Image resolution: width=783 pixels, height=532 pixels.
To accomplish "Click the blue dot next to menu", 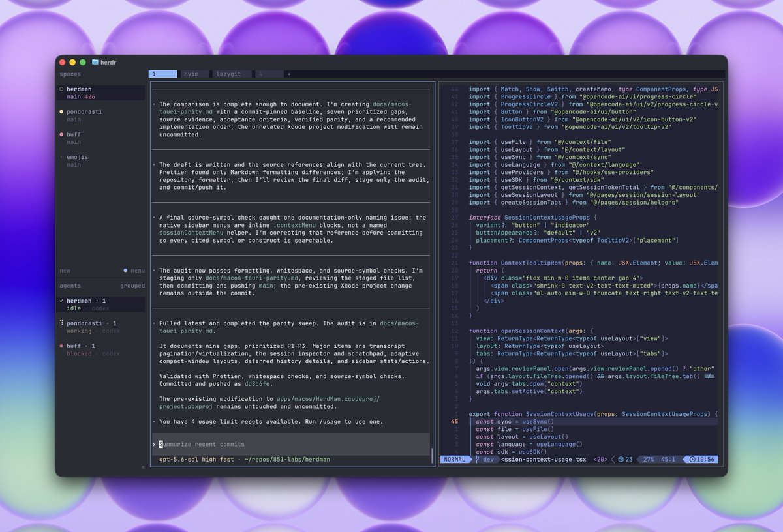I will point(125,270).
